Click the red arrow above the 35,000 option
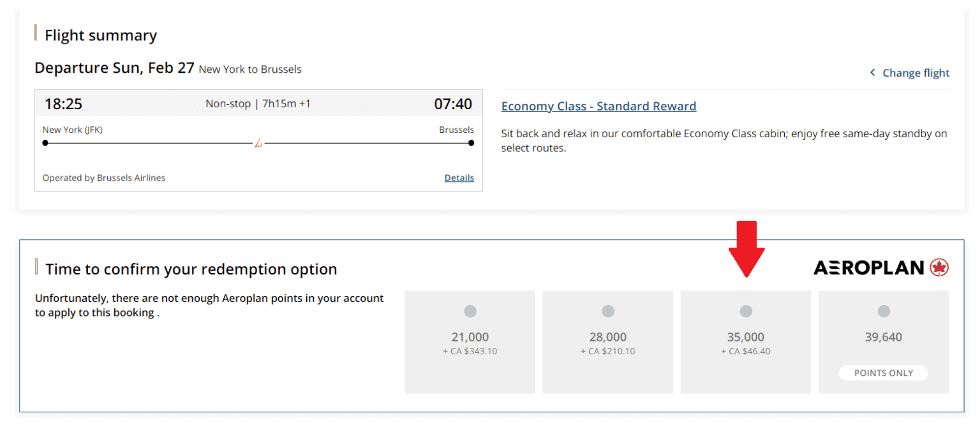 [745, 249]
